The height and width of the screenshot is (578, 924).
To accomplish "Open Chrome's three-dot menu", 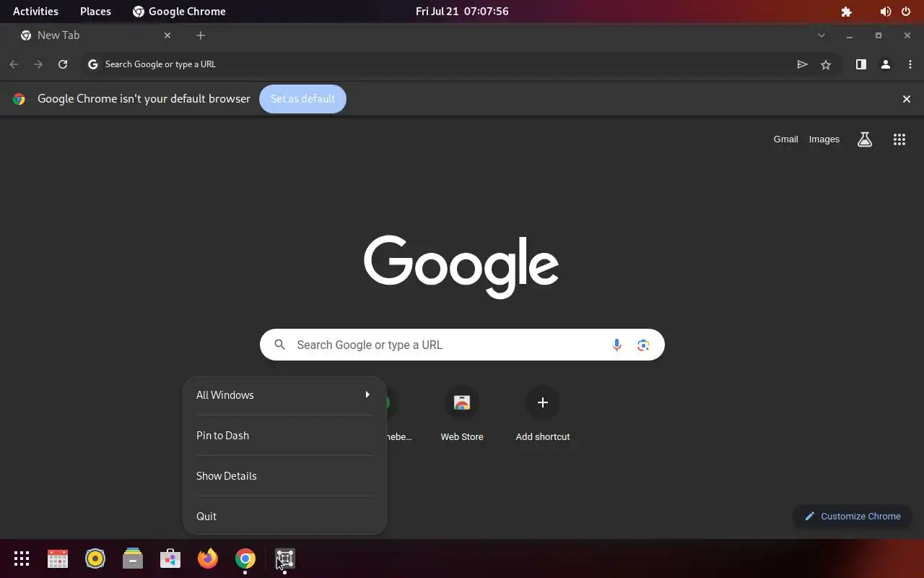I will click(x=910, y=64).
